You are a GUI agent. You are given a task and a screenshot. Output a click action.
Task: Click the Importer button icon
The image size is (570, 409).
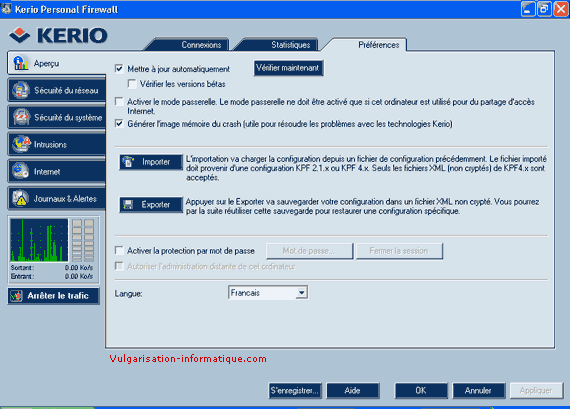pos(129,162)
